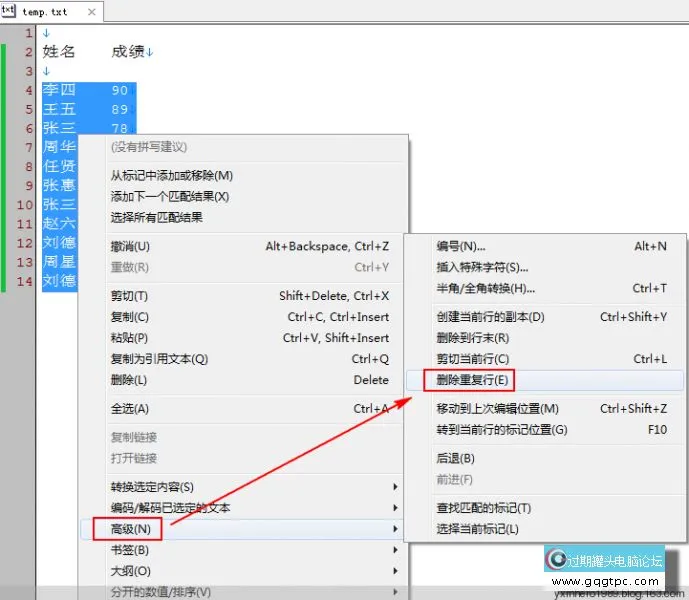This screenshot has height=600, width=689.
Task: Choose 转到当前行的标记位置(G)
Action: click(545, 429)
